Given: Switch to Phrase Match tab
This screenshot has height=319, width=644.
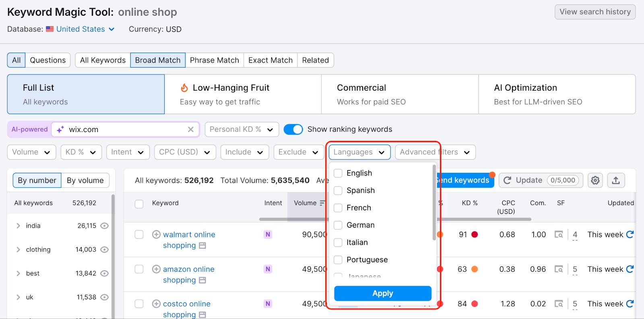Looking at the screenshot, I should click(x=214, y=60).
